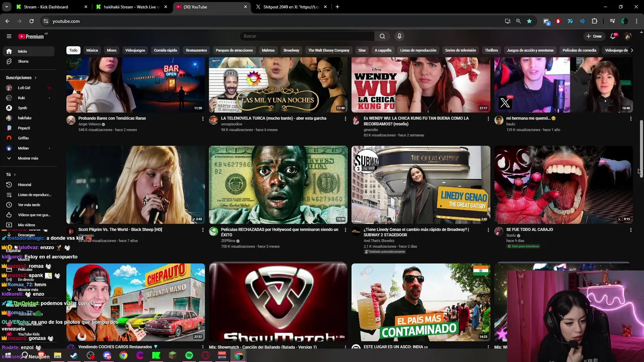Screen dimensions: 644x362
Task: Open Get Out Películas RECHAZADAS thumbnail
Action: 278,185
